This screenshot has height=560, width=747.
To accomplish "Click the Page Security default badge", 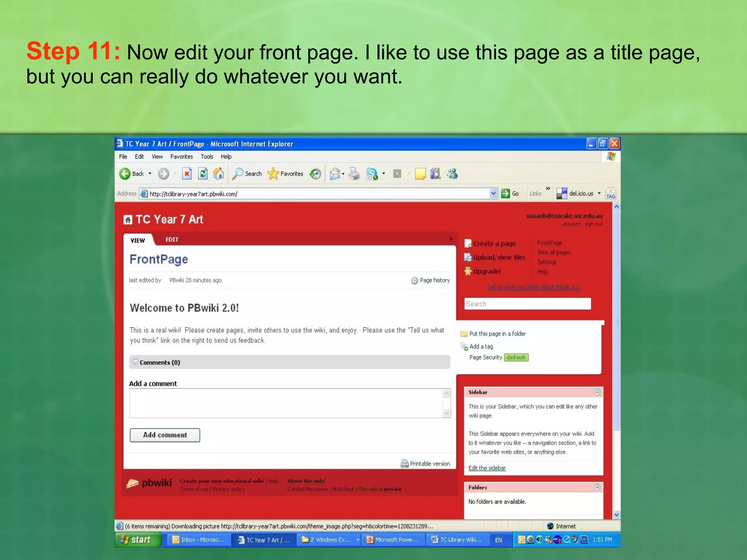I will 516,357.
